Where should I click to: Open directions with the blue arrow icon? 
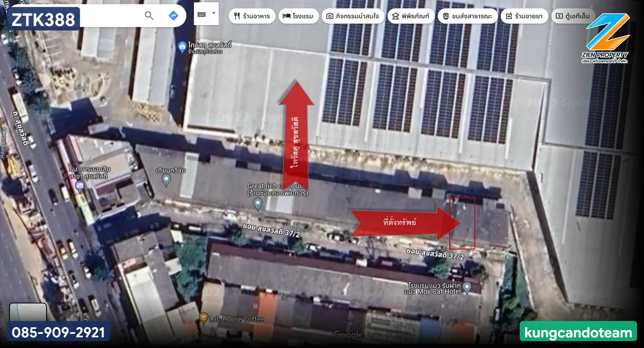pyautogui.click(x=173, y=16)
